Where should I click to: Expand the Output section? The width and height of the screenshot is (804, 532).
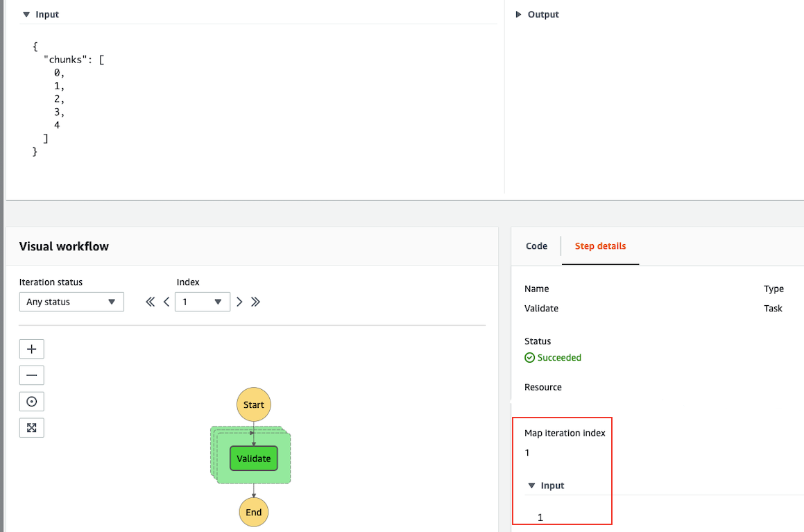(518, 14)
